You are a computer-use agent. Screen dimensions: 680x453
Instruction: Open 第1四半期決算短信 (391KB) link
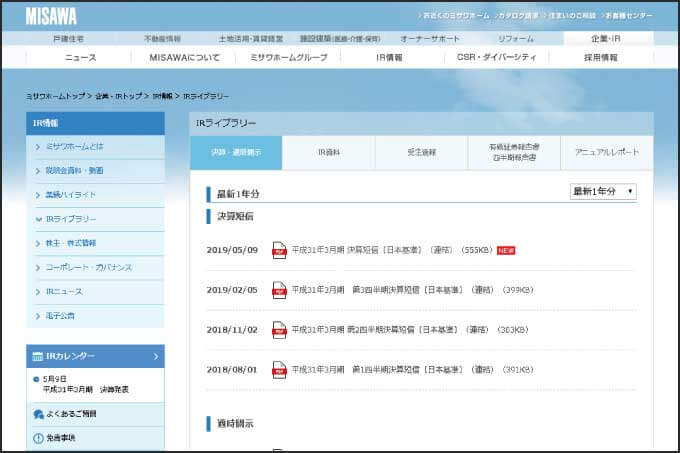412,370
